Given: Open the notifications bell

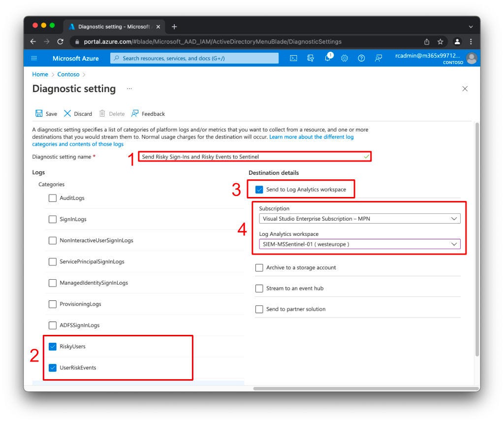Looking at the screenshot, I should coord(328,58).
